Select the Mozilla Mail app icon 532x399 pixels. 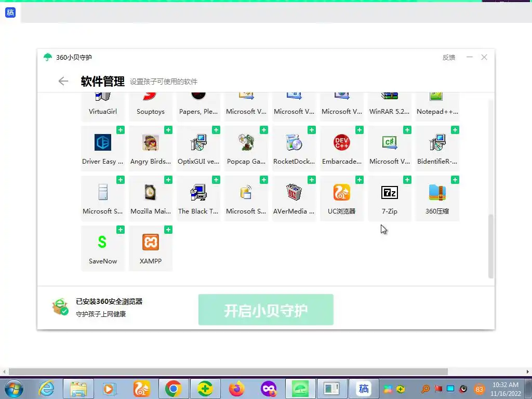(151, 192)
